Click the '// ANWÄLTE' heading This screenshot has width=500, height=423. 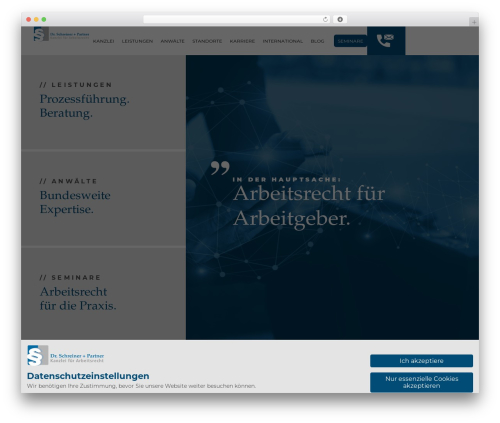pyautogui.click(x=68, y=181)
